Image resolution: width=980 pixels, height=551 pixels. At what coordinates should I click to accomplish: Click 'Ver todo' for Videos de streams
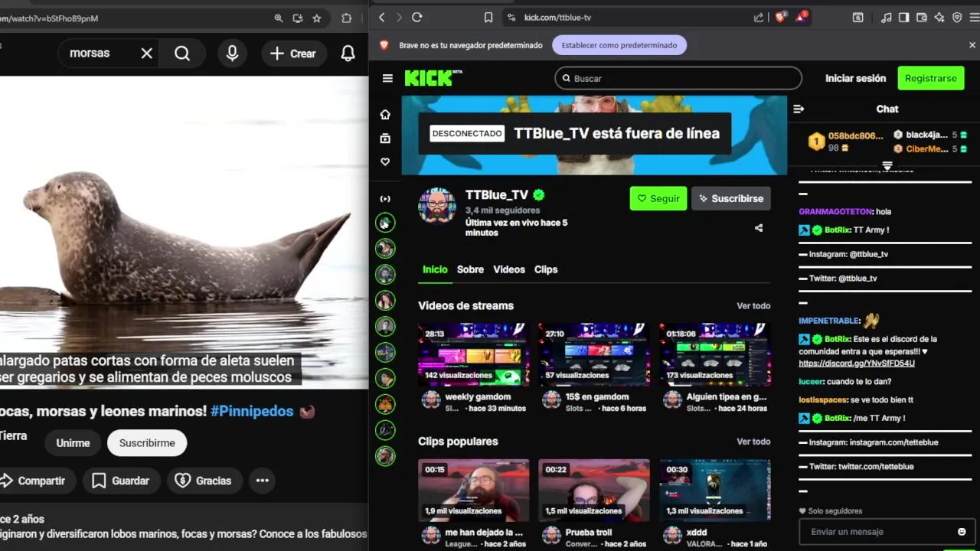click(753, 306)
